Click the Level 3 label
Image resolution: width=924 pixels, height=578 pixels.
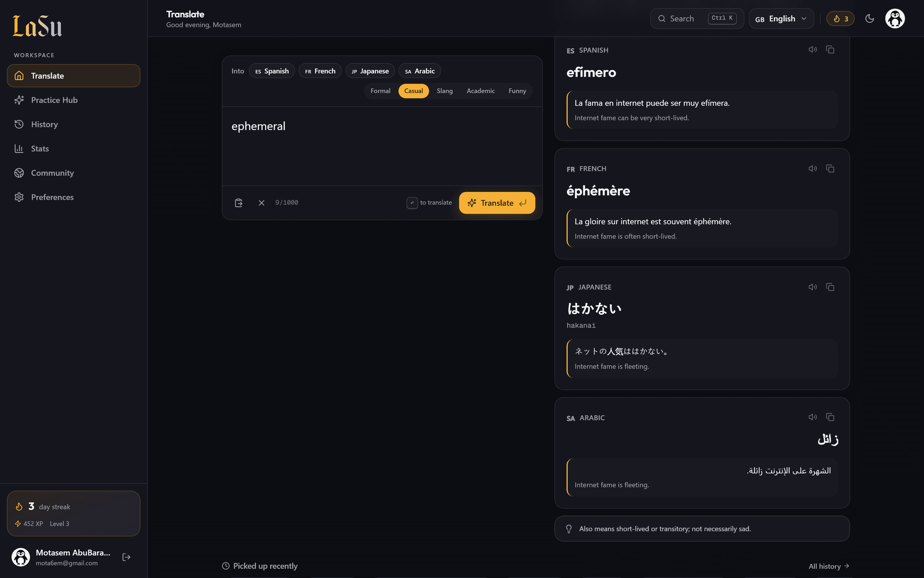pos(59,524)
